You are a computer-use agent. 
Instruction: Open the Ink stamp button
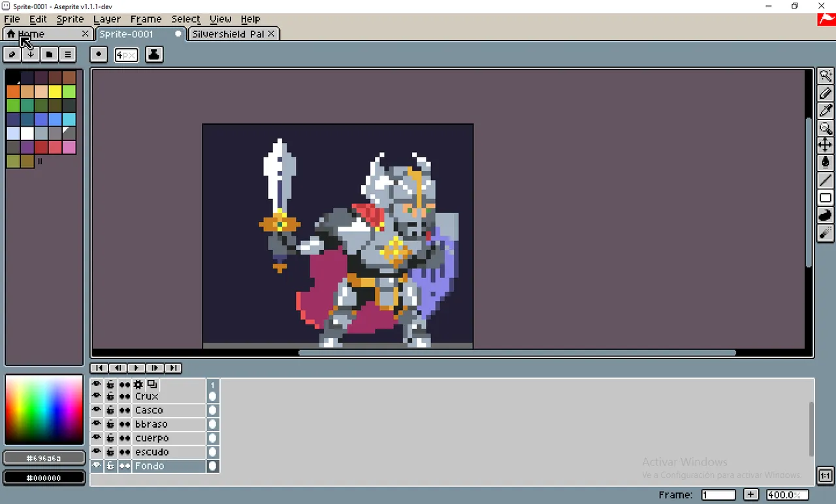(154, 54)
